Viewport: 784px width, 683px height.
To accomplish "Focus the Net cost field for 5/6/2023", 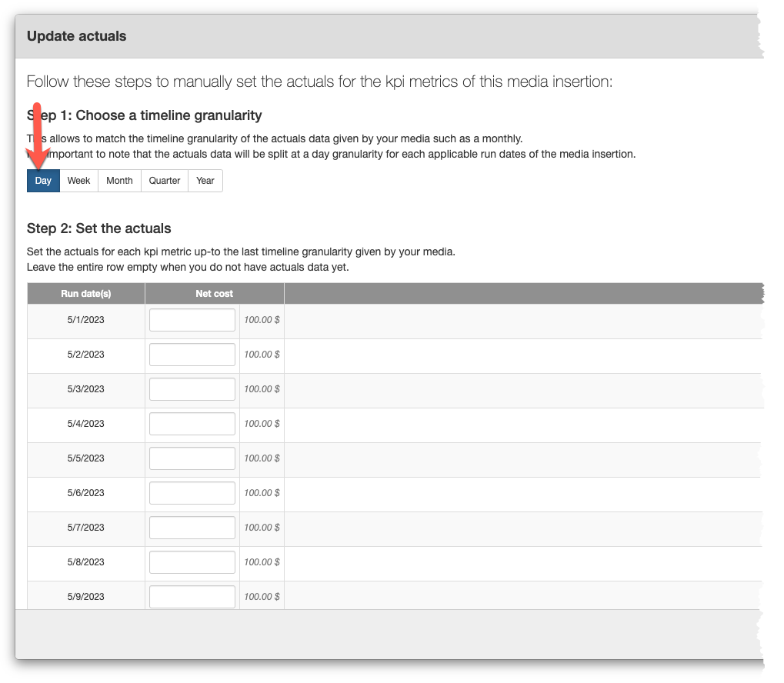I will point(192,492).
